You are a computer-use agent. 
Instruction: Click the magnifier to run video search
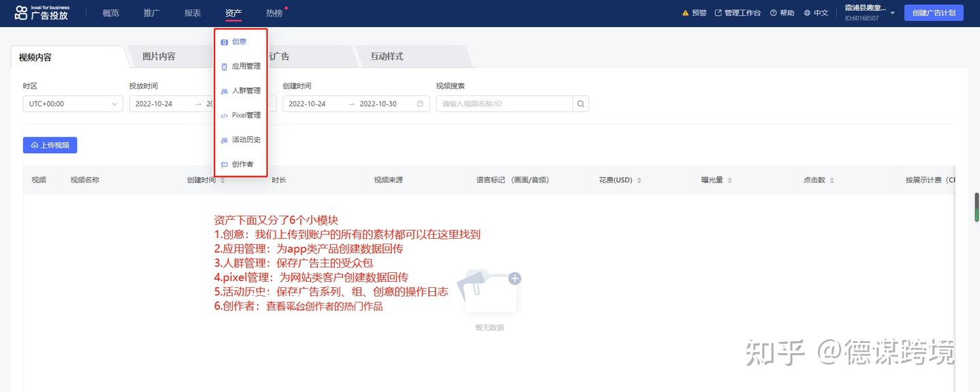(x=580, y=103)
